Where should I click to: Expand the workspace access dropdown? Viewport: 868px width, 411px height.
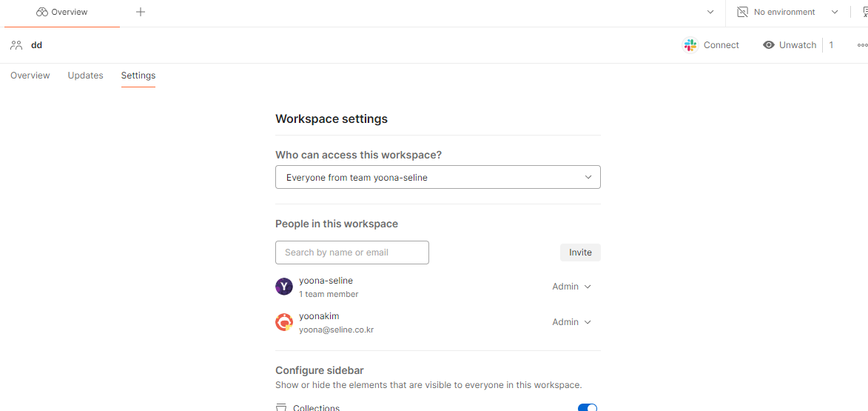(x=438, y=177)
